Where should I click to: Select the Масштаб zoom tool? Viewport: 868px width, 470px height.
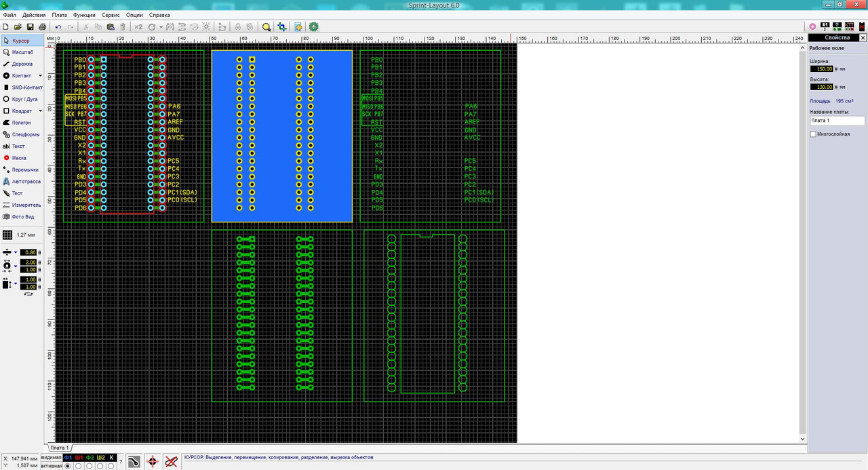[x=22, y=52]
